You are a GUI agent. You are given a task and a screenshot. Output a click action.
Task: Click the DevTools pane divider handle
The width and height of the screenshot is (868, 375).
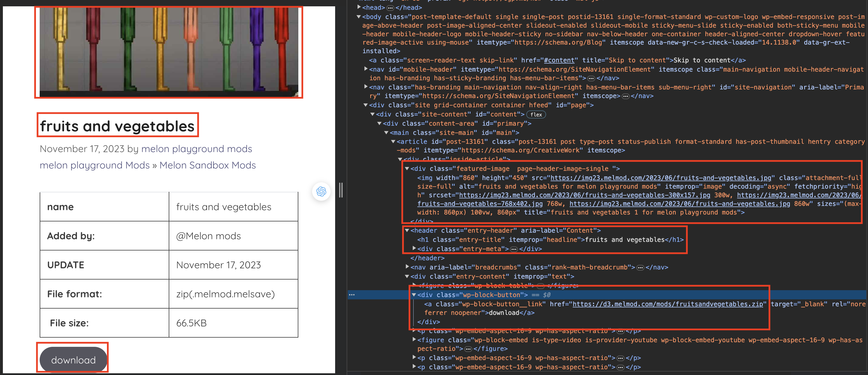[x=341, y=190]
